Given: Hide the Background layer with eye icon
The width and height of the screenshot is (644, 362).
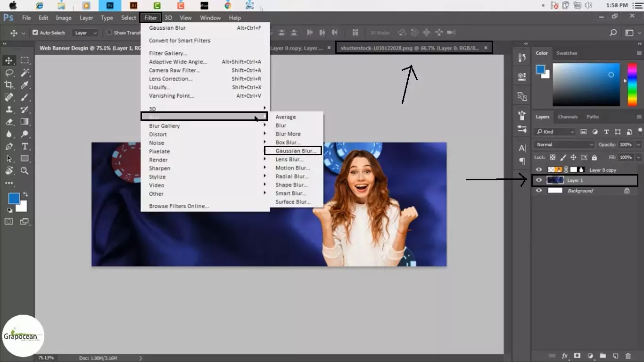Looking at the screenshot, I should point(539,191).
